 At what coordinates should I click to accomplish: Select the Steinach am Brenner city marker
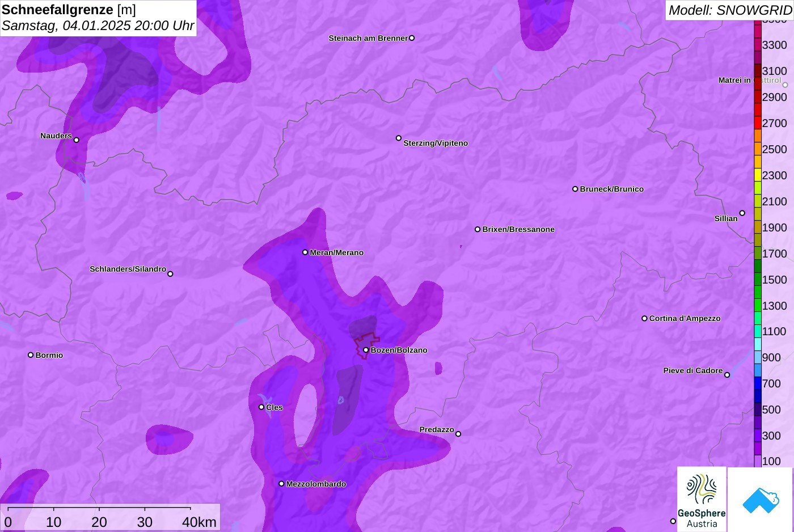pyautogui.click(x=412, y=38)
